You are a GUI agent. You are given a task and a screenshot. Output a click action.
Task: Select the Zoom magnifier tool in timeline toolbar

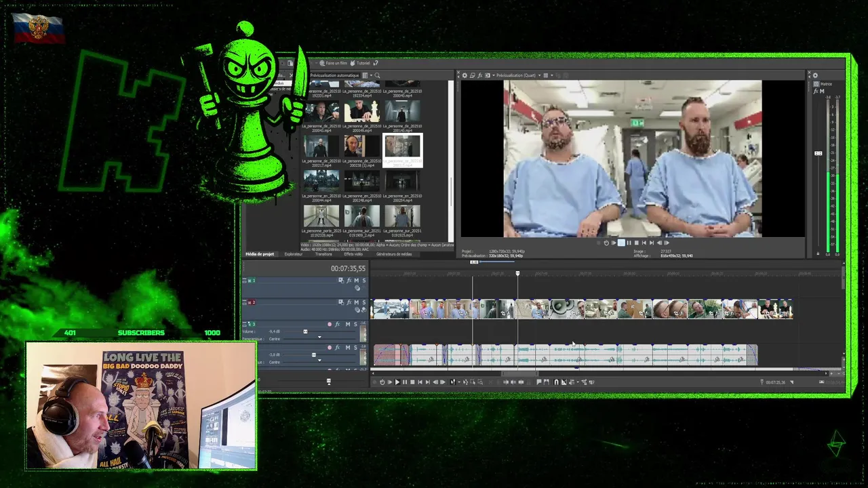click(x=480, y=382)
